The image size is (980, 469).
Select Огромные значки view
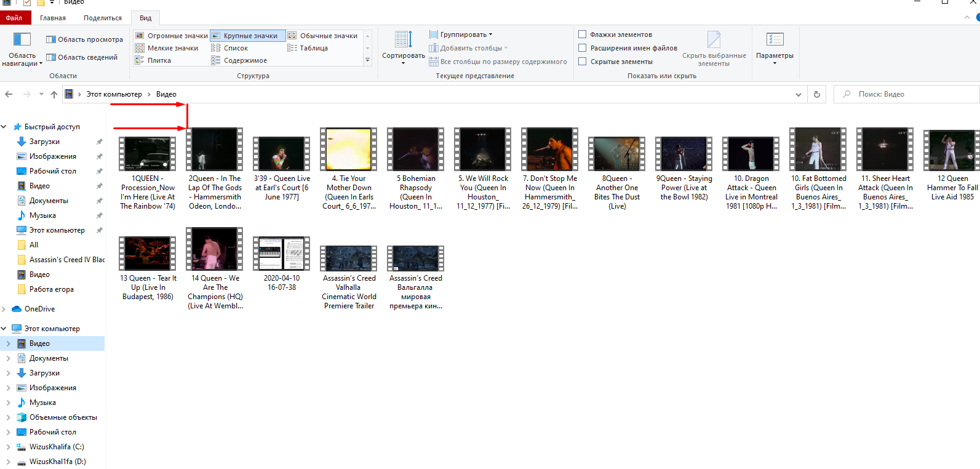[x=172, y=36]
